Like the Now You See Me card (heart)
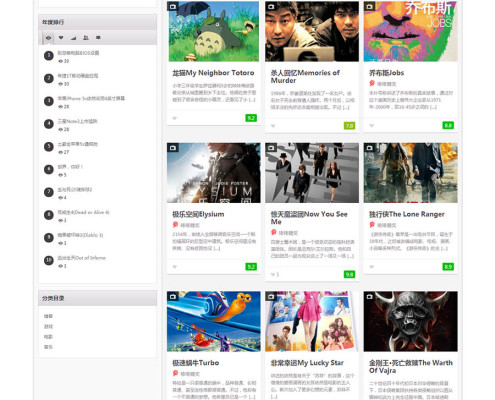The image size is (495, 400). coord(273,274)
